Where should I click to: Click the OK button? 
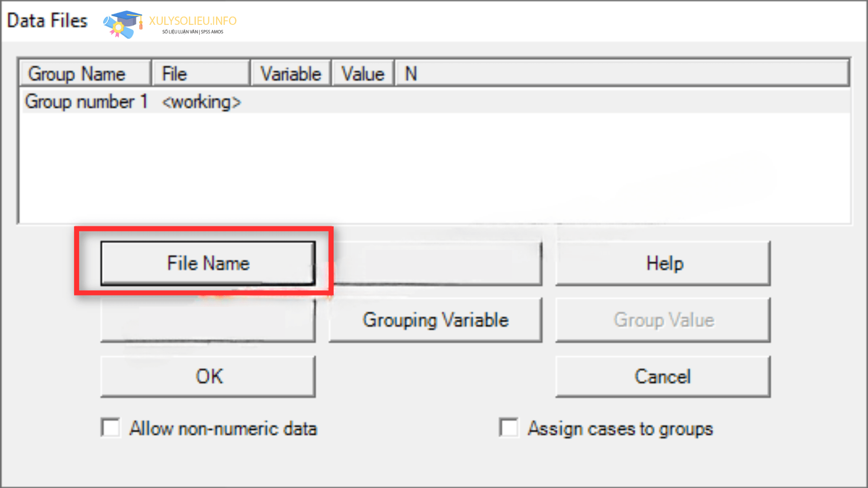click(209, 376)
